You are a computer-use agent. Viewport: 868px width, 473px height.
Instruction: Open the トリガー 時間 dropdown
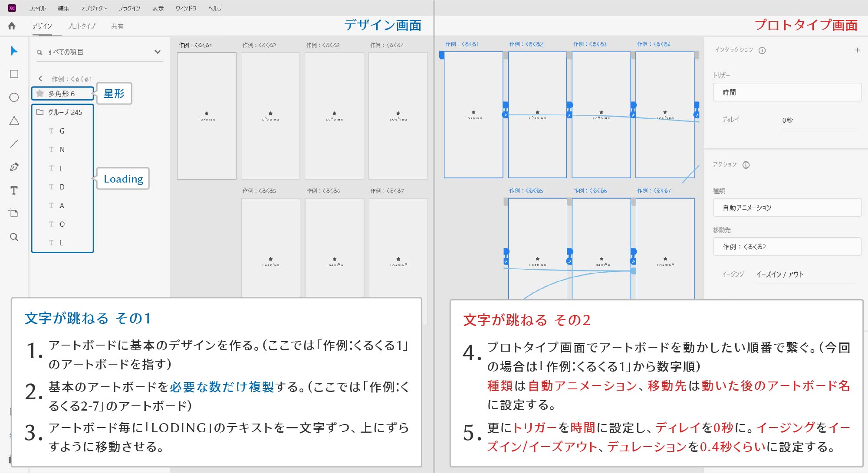point(786,92)
